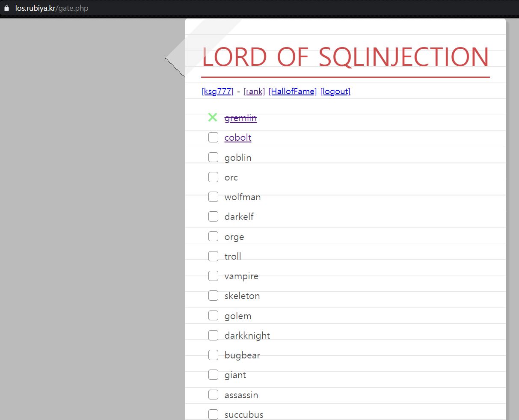
Task: Click the green X mark beside gremlin
Action: (213, 117)
